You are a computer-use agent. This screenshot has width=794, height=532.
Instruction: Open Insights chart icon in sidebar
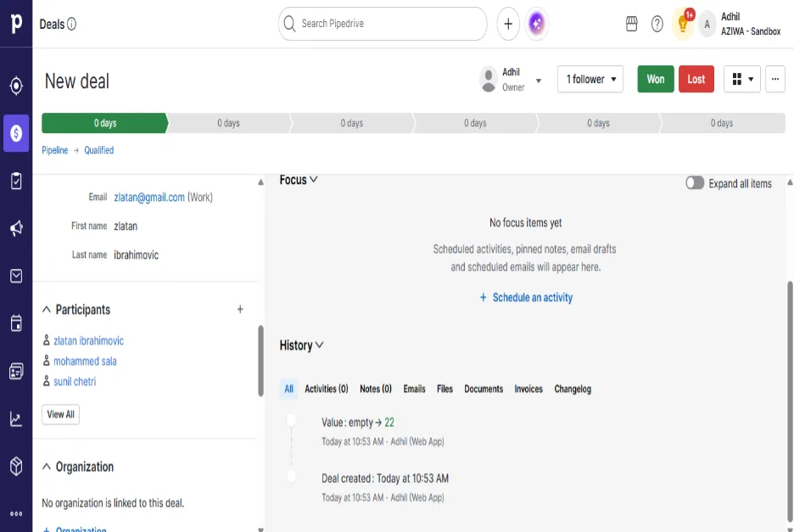pyautogui.click(x=16, y=419)
